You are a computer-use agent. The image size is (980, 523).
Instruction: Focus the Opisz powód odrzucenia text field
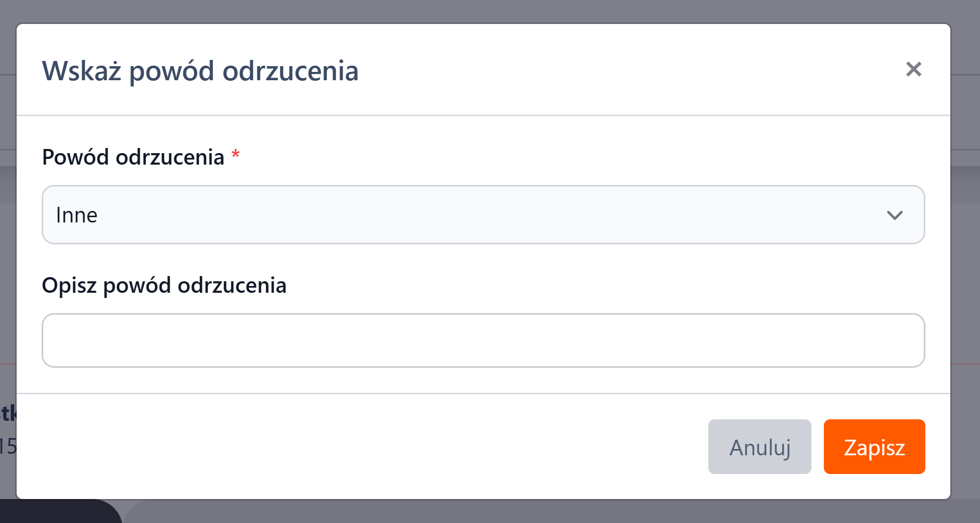[x=483, y=340]
